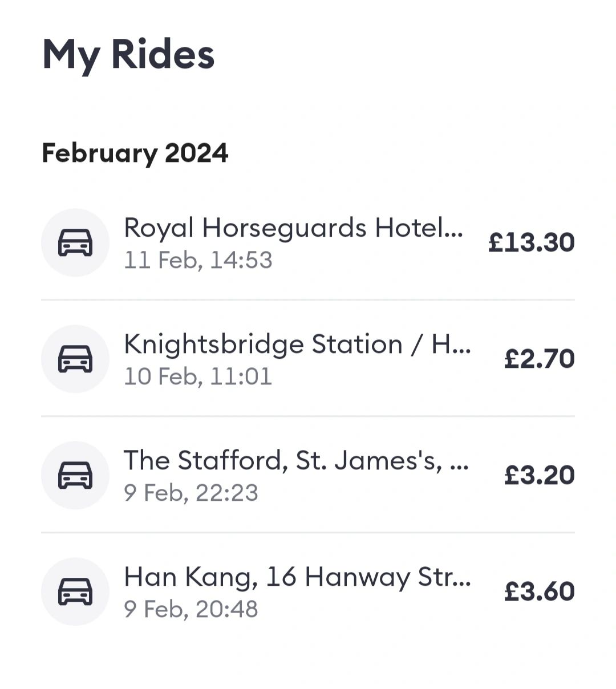The image size is (616, 689).
Task: Tap the £3.60 ride price
Action: pos(539,591)
